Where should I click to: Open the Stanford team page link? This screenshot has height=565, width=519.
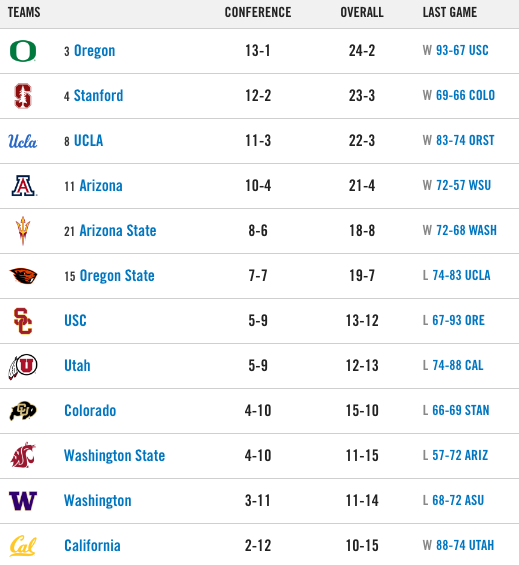tap(98, 96)
